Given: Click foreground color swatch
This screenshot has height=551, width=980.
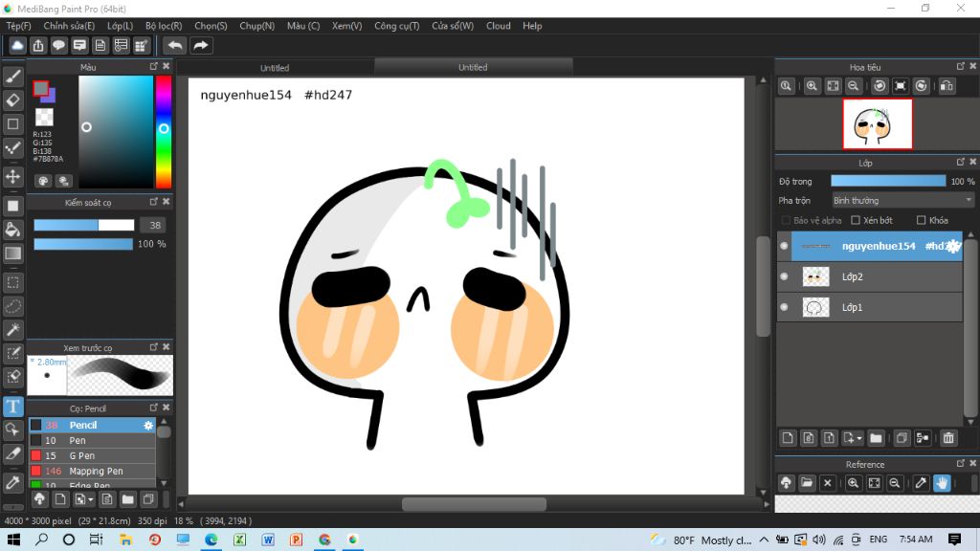Looking at the screenshot, I should tap(40, 89).
